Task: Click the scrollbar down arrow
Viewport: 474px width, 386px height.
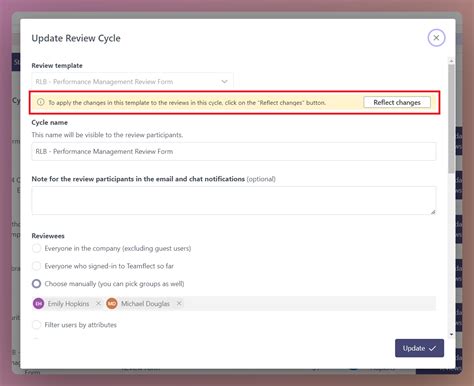Action: pyautogui.click(x=451, y=334)
